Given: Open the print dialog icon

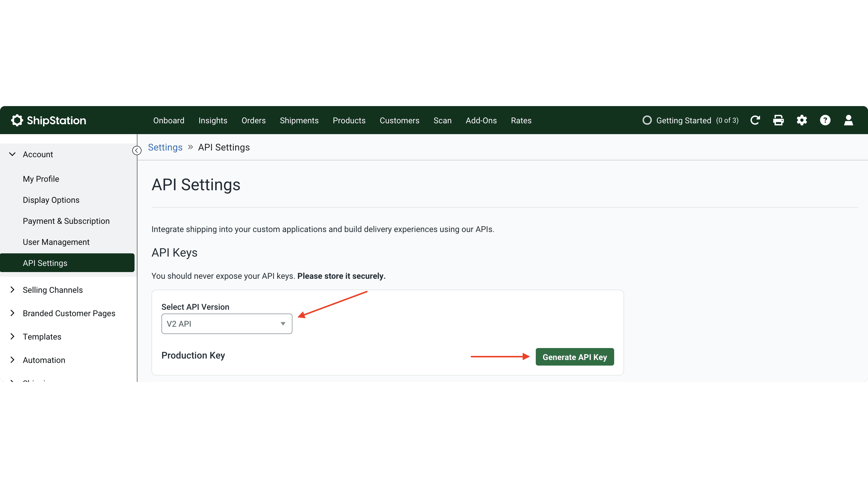Looking at the screenshot, I should point(779,120).
